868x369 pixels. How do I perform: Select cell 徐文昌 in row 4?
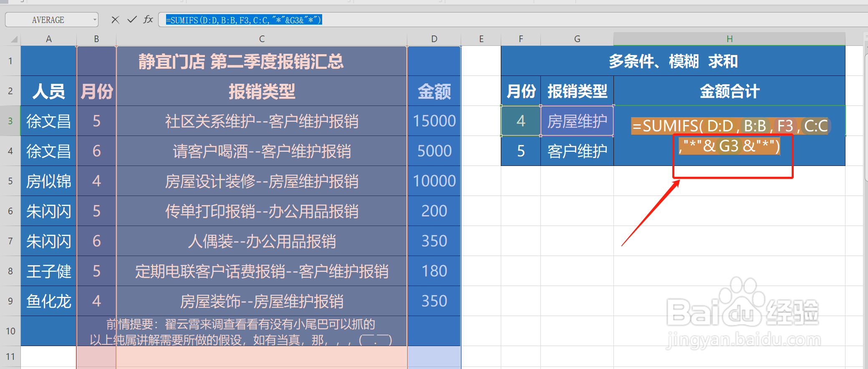point(48,151)
